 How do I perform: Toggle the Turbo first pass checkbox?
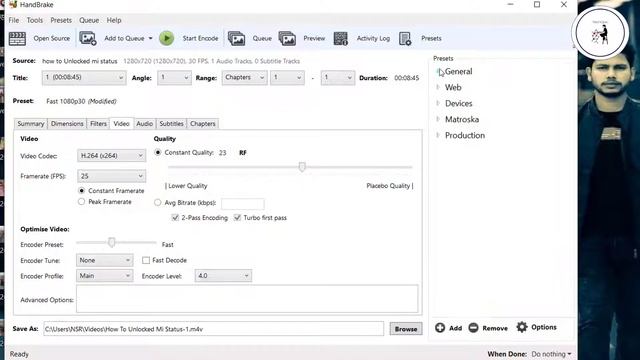click(x=237, y=218)
